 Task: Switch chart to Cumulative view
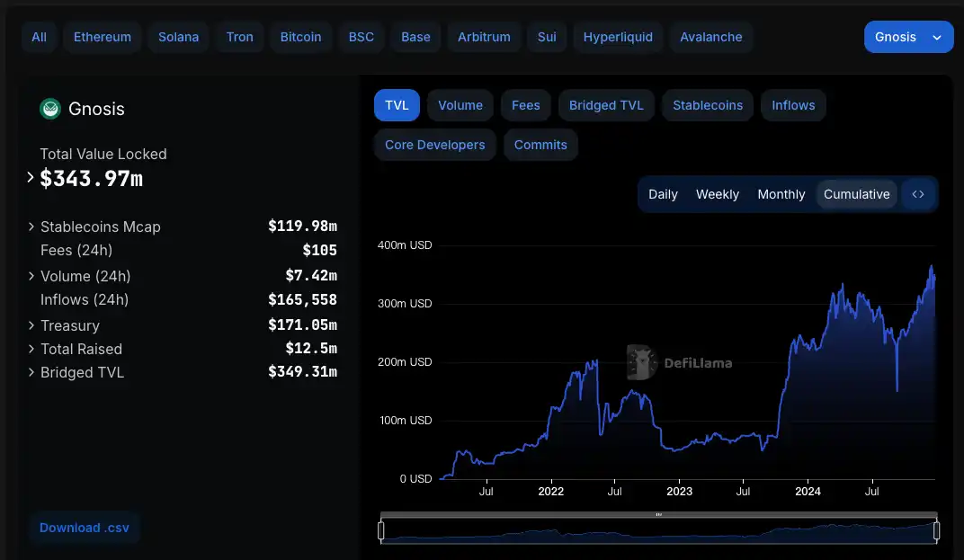(x=856, y=194)
